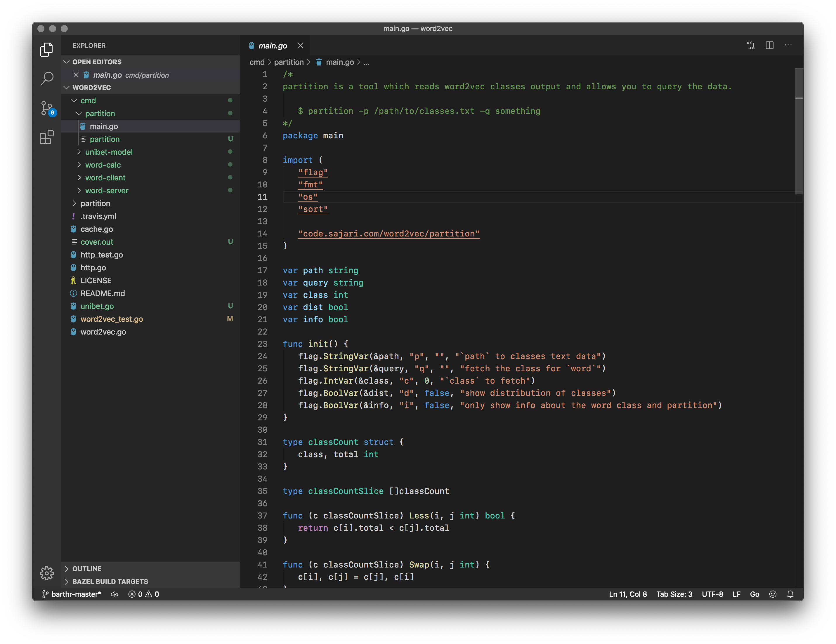Change the Tab Size: 3 setting
The image size is (836, 644).
tap(674, 594)
